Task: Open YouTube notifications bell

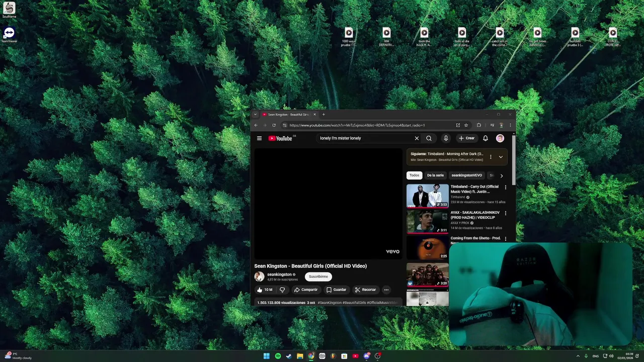Action: (x=486, y=138)
